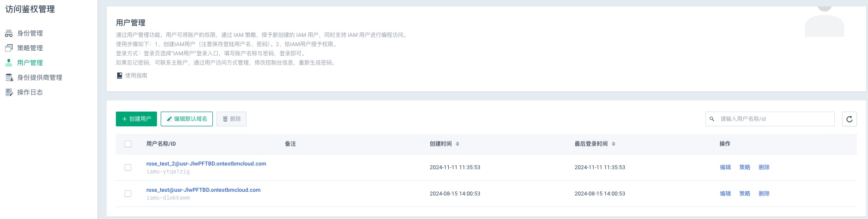Click the refresh user list icon
The height and width of the screenshot is (219, 868).
click(849, 119)
